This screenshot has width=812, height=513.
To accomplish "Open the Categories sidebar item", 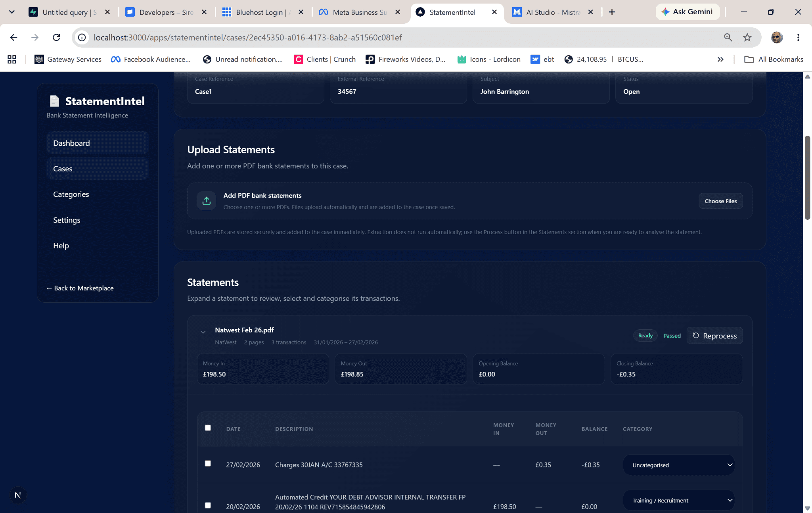I will pyautogui.click(x=98, y=194).
